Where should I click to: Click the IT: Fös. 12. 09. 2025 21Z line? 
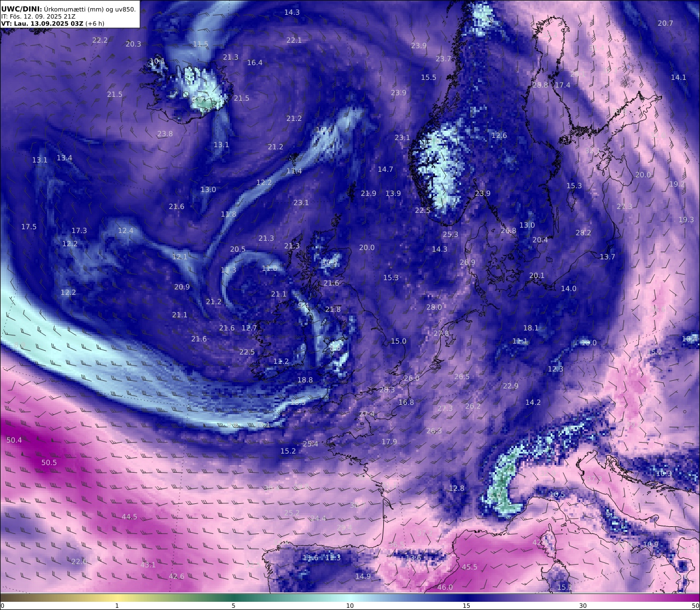(x=38, y=16)
